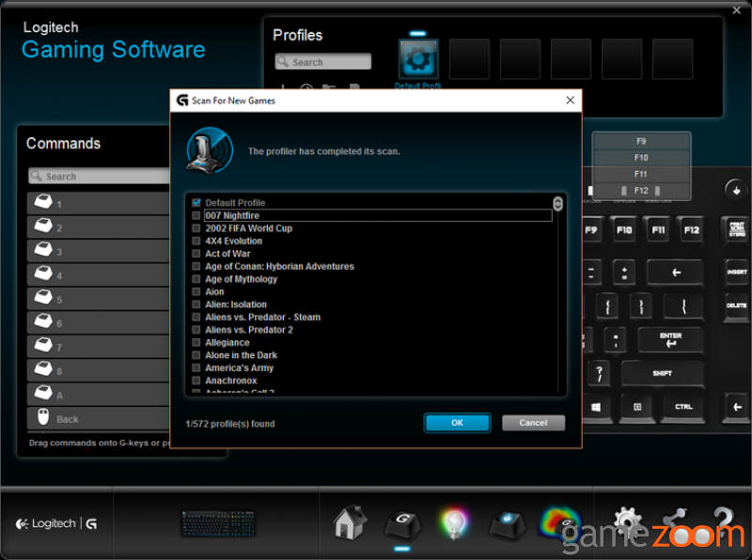This screenshot has width=752, height=560.
Task: Check the 2002 FIFA World Cup checkbox
Action: point(196,228)
